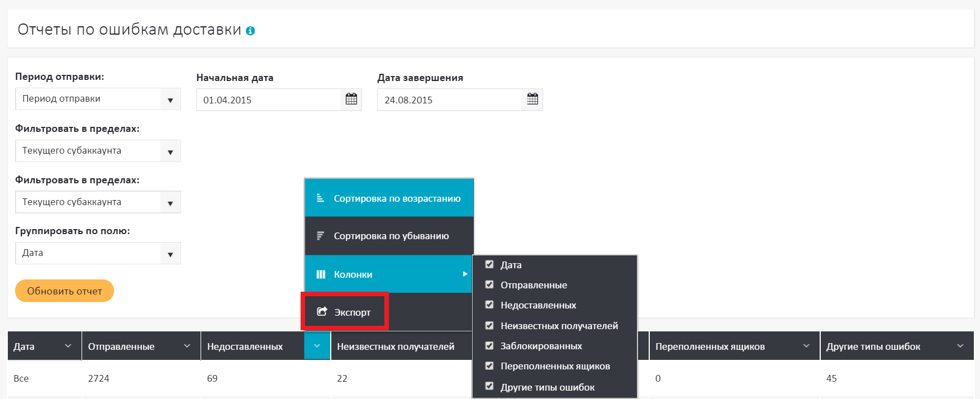Click the Колонки columns icon

(x=321, y=274)
